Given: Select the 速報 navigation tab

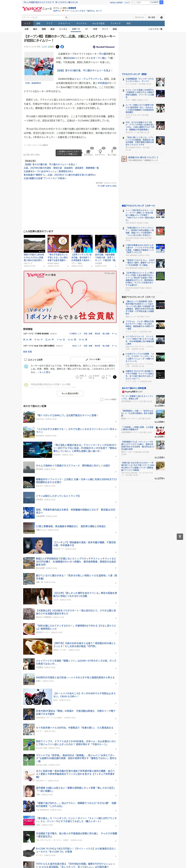Looking at the screenshot, I should click(38, 24).
